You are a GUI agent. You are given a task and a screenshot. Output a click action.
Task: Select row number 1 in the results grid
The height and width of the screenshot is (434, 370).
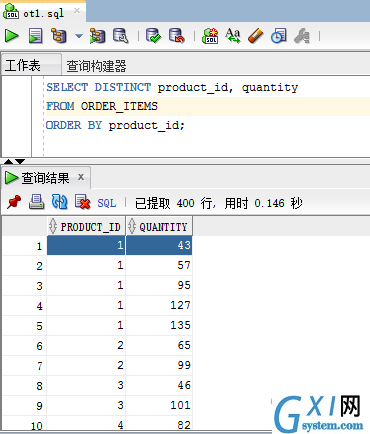coord(24,246)
